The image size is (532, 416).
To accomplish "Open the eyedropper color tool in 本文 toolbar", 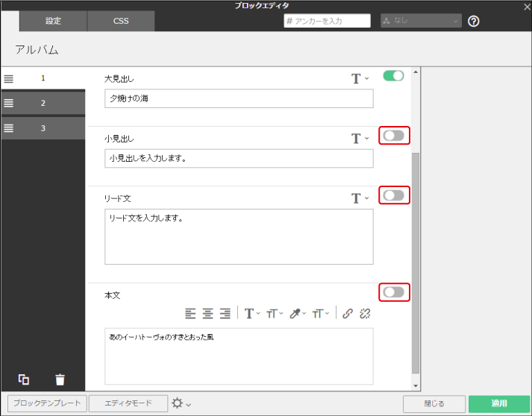I will [298, 314].
